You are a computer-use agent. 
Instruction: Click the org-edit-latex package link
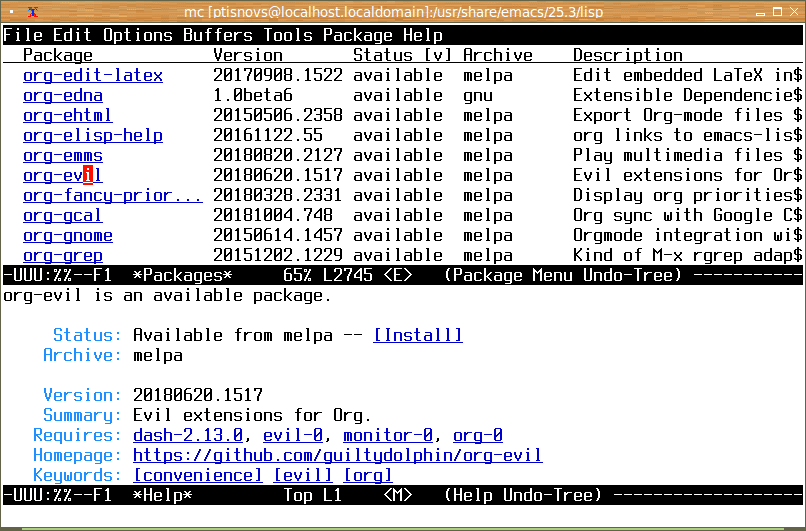[x=93, y=75]
